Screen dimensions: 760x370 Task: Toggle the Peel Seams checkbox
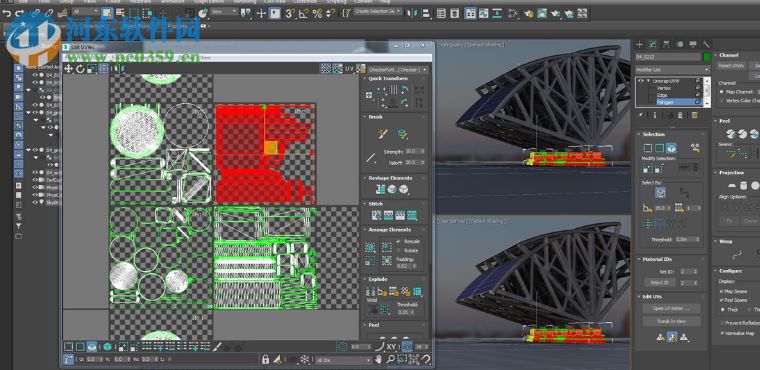pyautogui.click(x=722, y=300)
